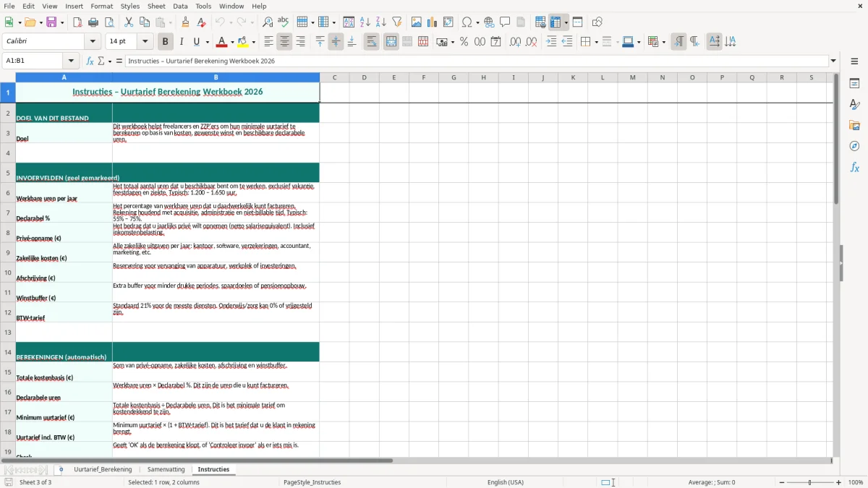Clear direct formatting
868x488 pixels.
coord(202,22)
